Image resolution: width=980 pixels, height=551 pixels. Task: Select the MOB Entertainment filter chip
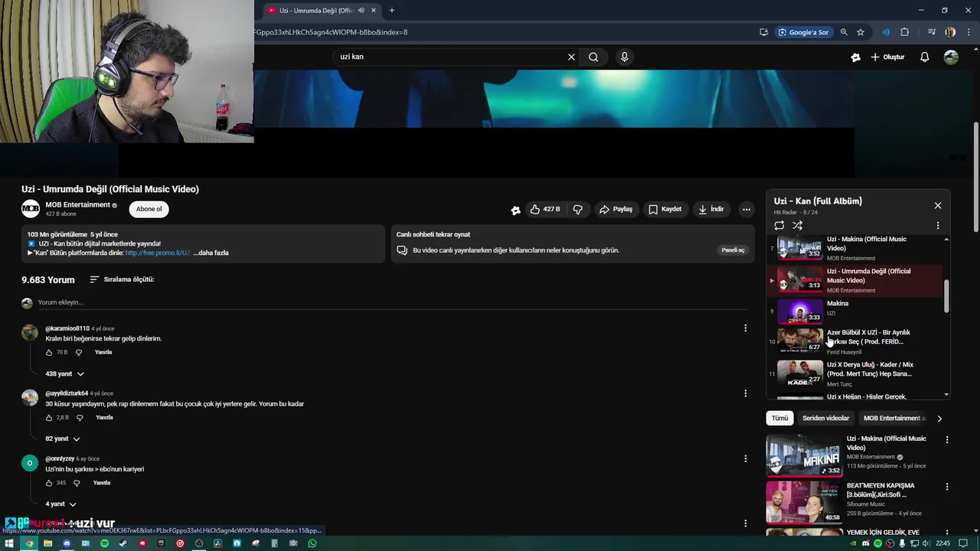(894, 419)
